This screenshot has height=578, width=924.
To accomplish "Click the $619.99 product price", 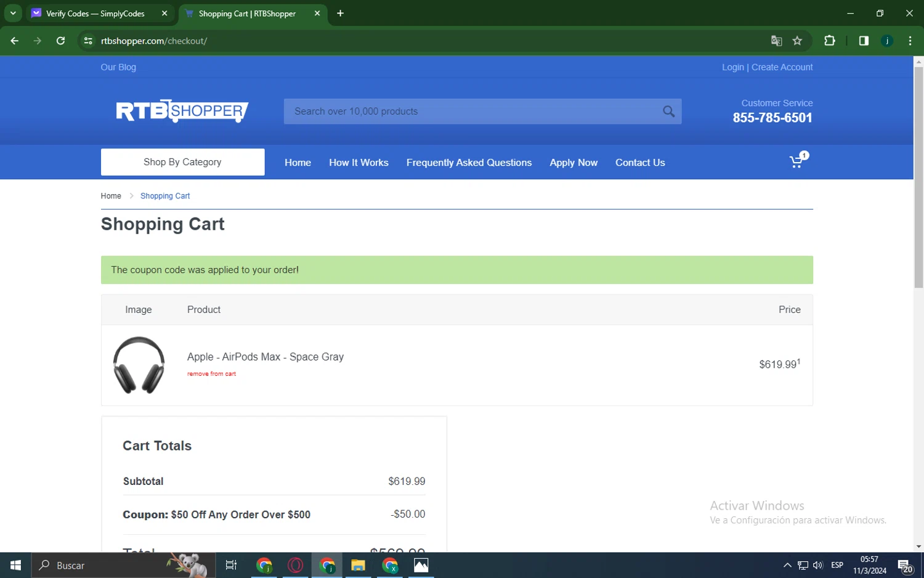I will point(780,364).
